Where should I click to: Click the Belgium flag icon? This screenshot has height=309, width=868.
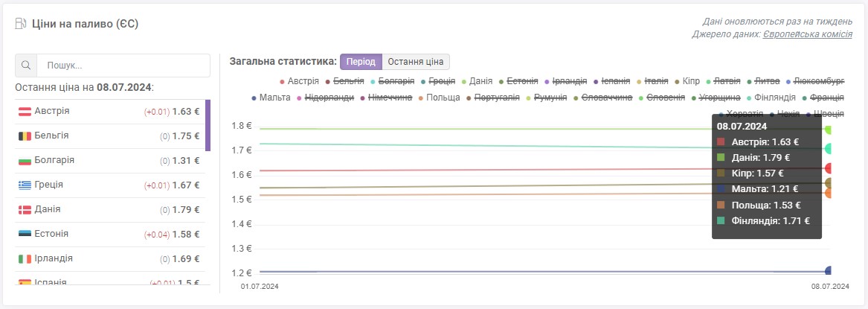[25, 136]
